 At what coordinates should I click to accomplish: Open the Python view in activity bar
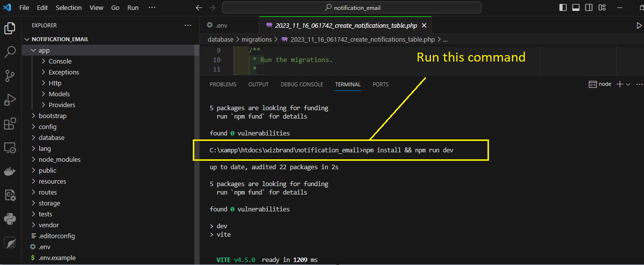point(10,219)
